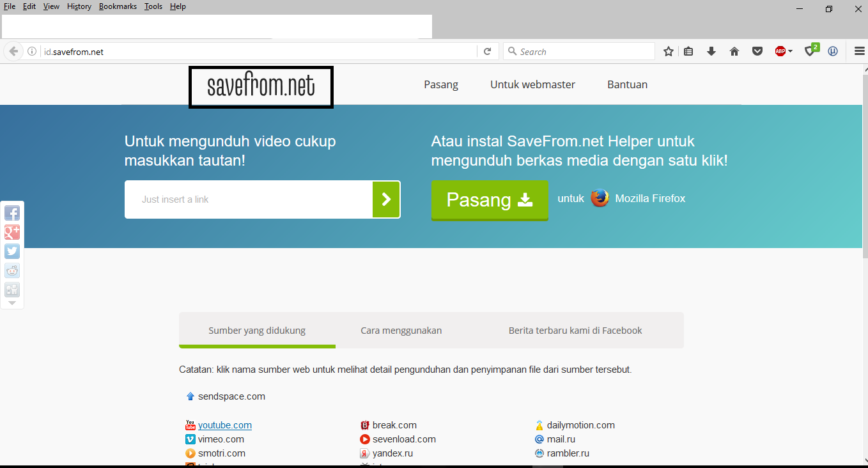The height and width of the screenshot is (468, 868).
Task: Select the Sumber yang didukung tab
Action: click(257, 331)
